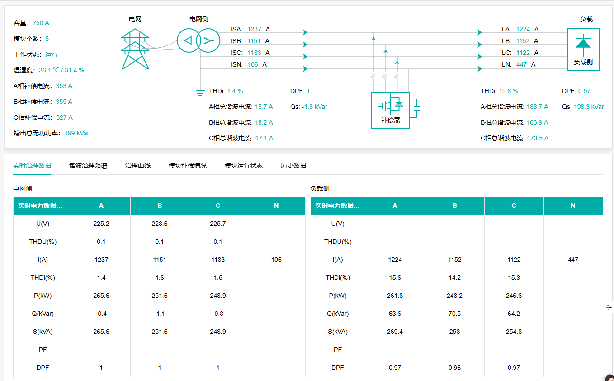Image resolution: width=614 pixels, height=381 pixels.
Task: Click column header B in the left table
Action: point(159,206)
